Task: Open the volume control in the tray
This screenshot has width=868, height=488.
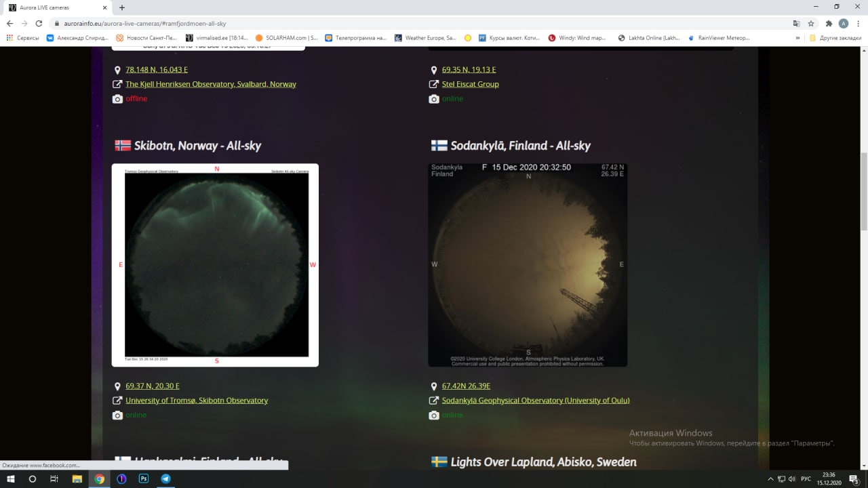Action: coord(792,479)
